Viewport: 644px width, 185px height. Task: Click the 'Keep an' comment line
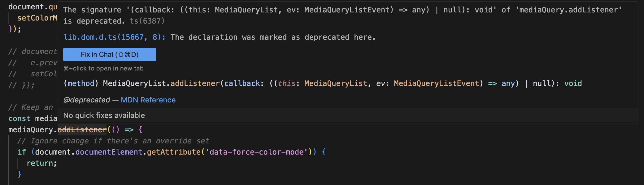pyautogui.click(x=31, y=107)
